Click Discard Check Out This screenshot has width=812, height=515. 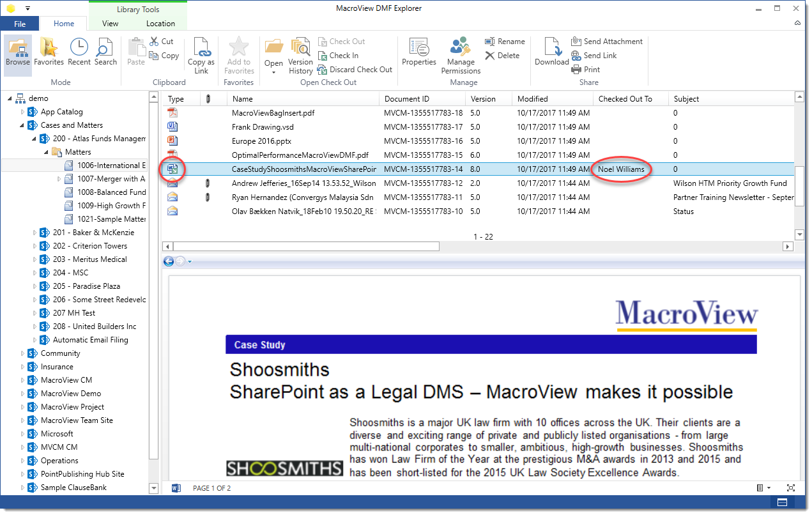355,70
